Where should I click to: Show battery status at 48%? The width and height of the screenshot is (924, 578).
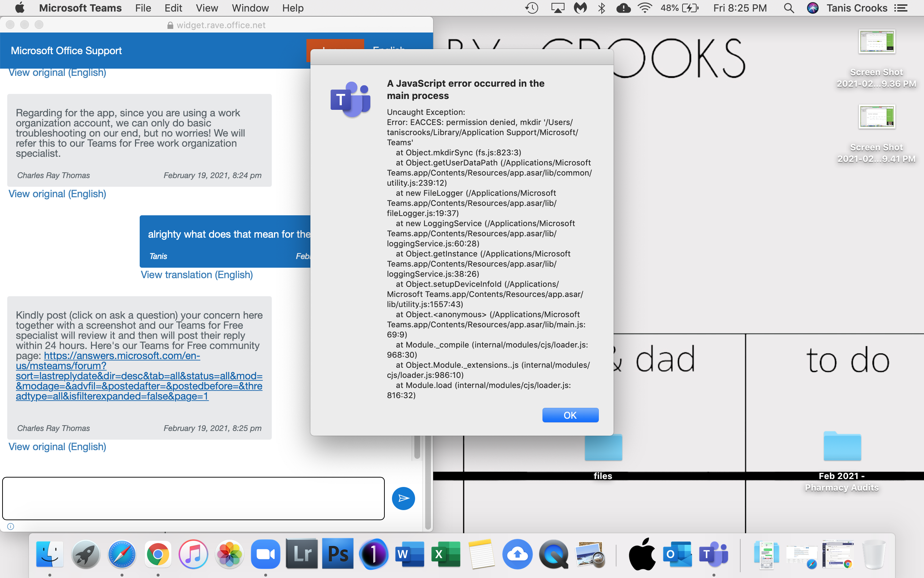(679, 8)
